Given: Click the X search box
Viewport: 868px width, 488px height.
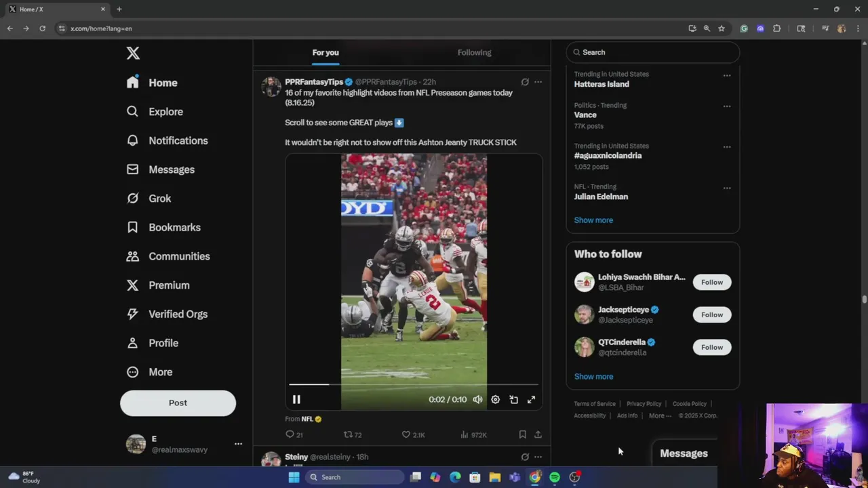Looking at the screenshot, I should coord(653,52).
